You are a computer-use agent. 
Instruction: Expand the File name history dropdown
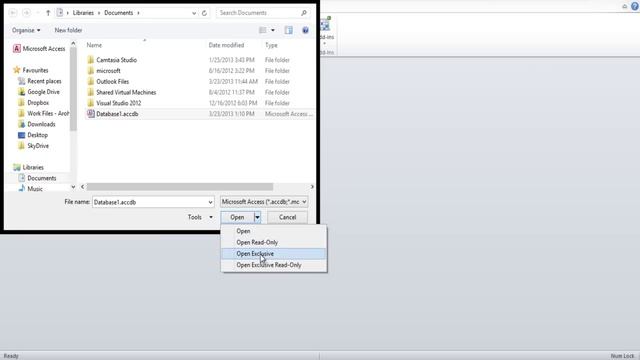point(210,202)
